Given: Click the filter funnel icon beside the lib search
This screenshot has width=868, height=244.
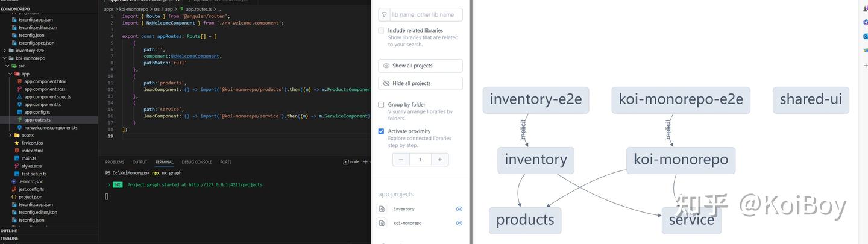Looking at the screenshot, I should (384, 14).
